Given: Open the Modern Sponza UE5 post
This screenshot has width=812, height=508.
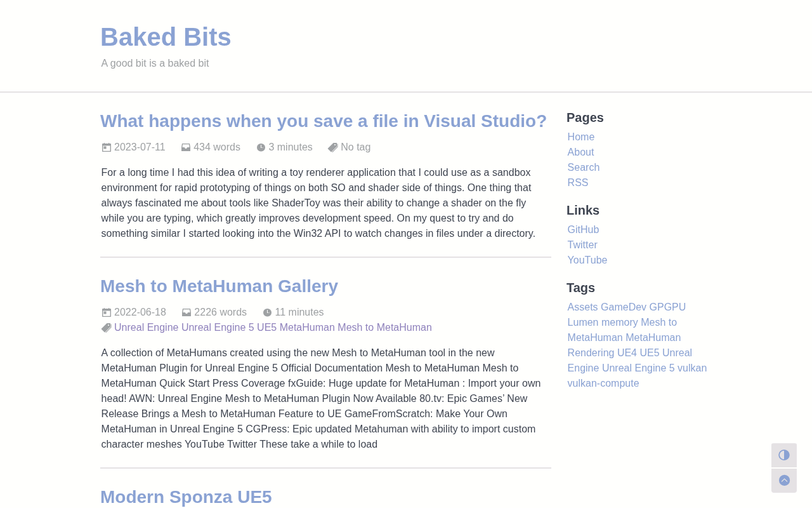Looking at the screenshot, I should pos(186,497).
